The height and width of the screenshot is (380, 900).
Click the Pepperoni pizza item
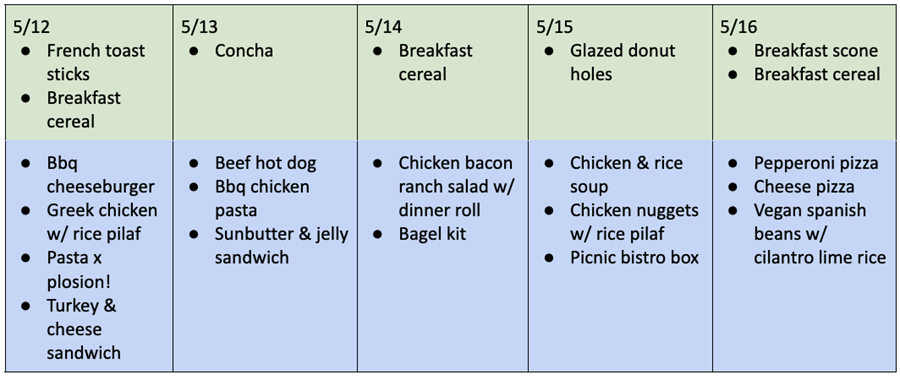[x=816, y=164]
